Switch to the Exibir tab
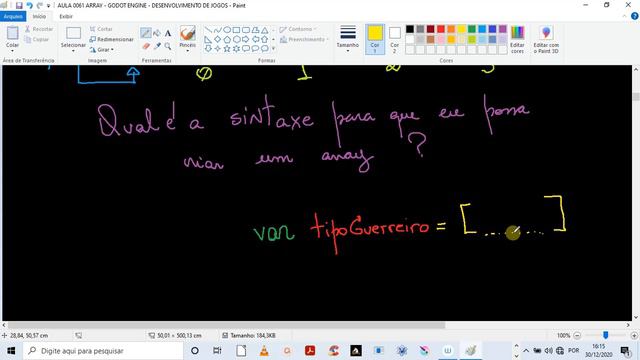The height and width of the screenshot is (360, 640). coord(66,16)
